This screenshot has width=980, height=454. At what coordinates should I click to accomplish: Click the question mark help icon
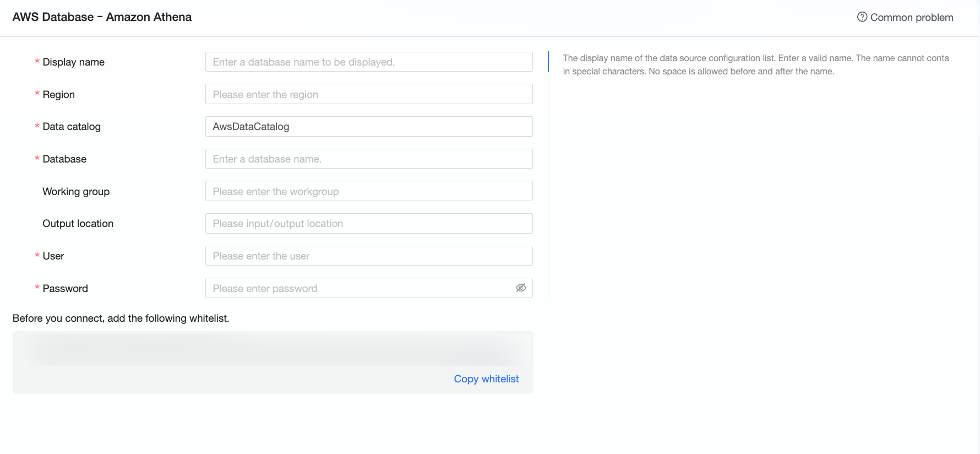862,17
